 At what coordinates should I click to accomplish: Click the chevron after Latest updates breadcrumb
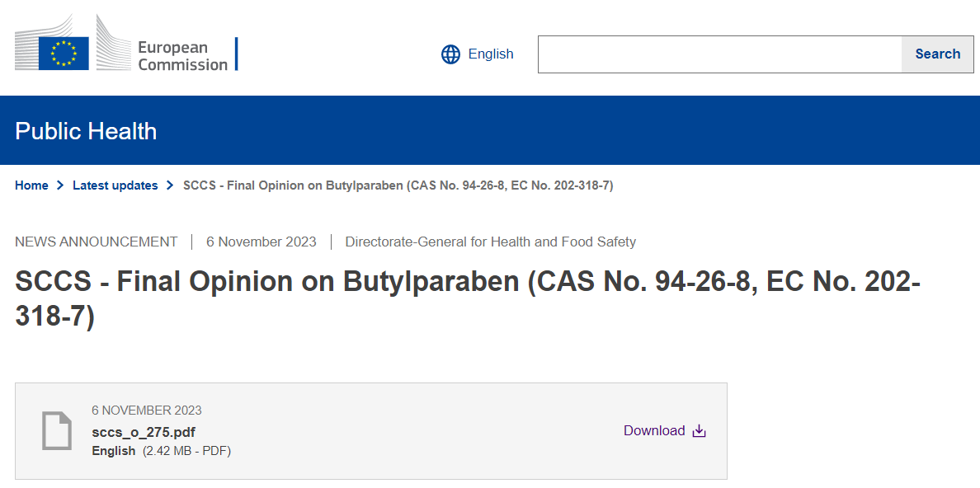[170, 185]
